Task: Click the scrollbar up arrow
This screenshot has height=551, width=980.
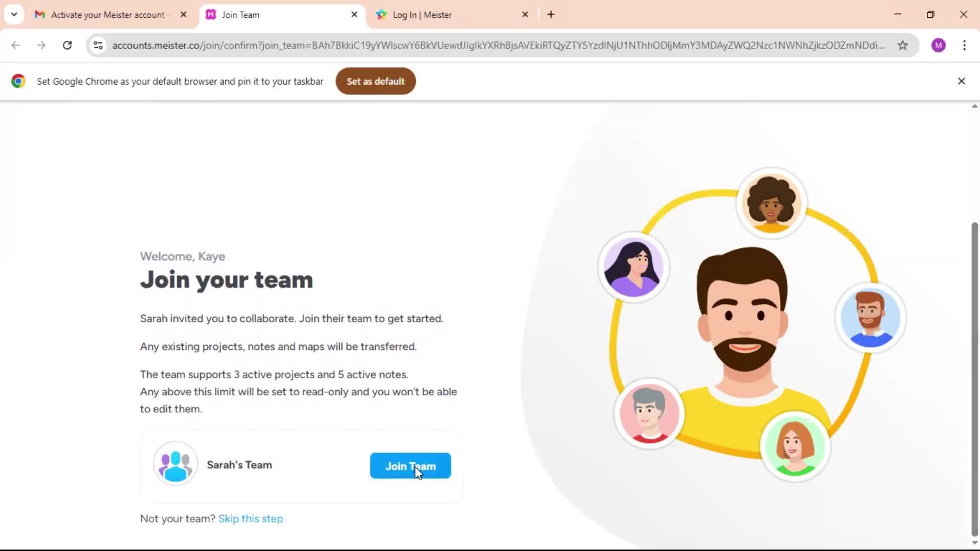Action: pyautogui.click(x=974, y=106)
